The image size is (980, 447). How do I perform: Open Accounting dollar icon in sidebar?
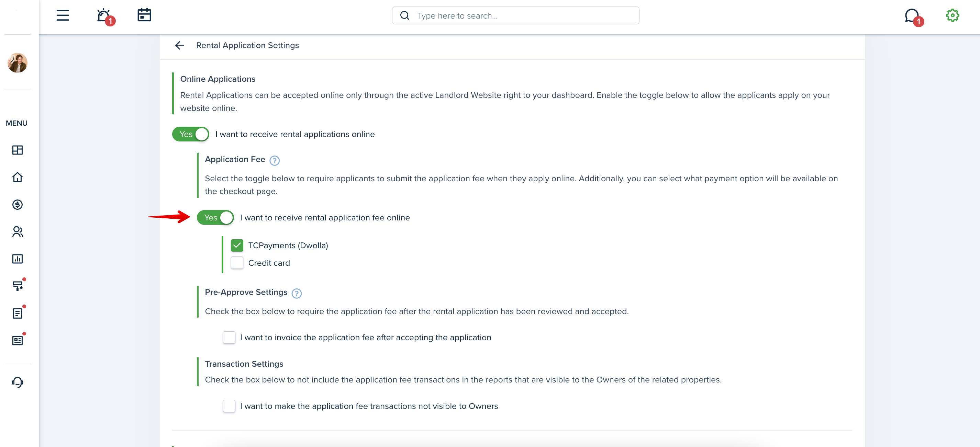pos(18,205)
